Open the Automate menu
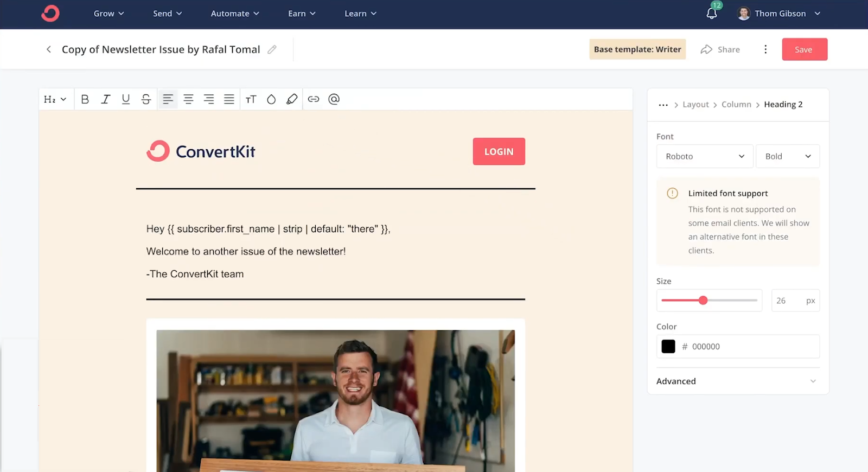This screenshot has width=868, height=472. click(x=235, y=14)
